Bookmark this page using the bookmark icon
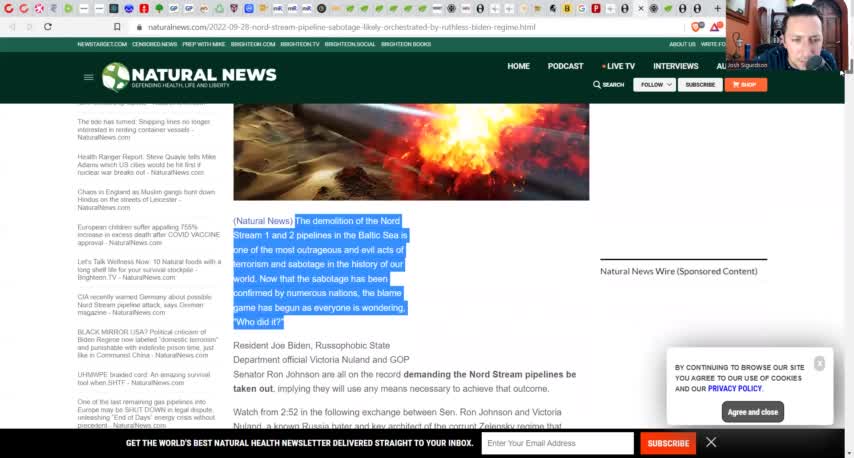This screenshot has width=854, height=458. (x=117, y=27)
